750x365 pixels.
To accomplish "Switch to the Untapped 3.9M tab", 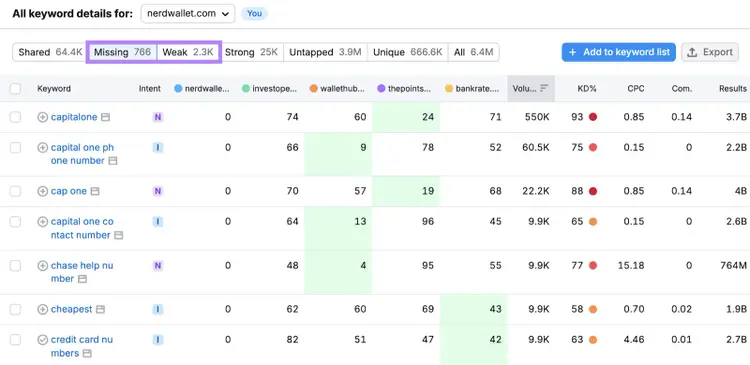I will [x=325, y=52].
